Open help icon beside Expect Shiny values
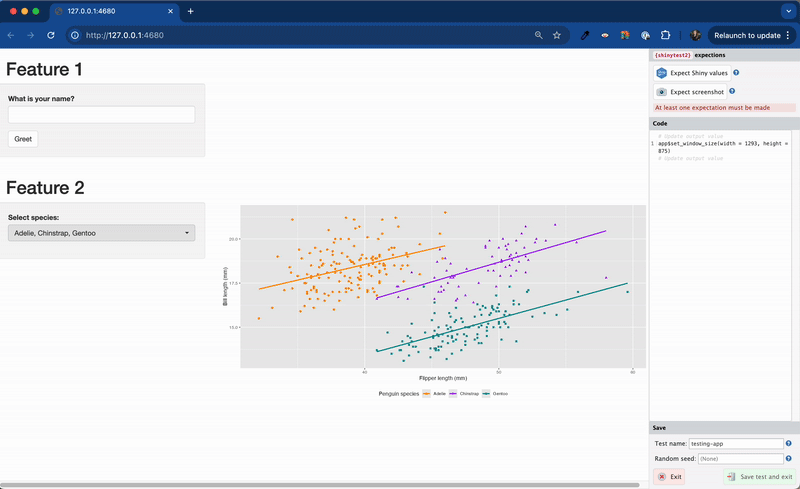This screenshot has height=489, width=800. click(736, 73)
